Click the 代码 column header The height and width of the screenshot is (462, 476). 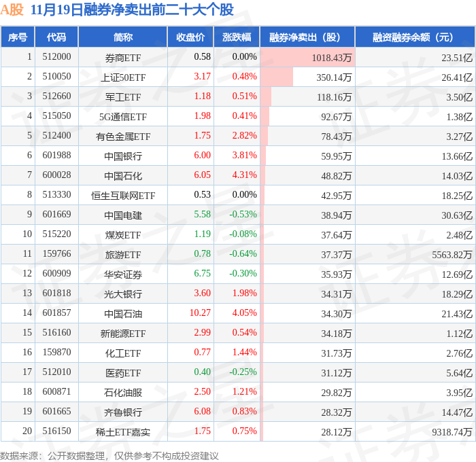56,37
